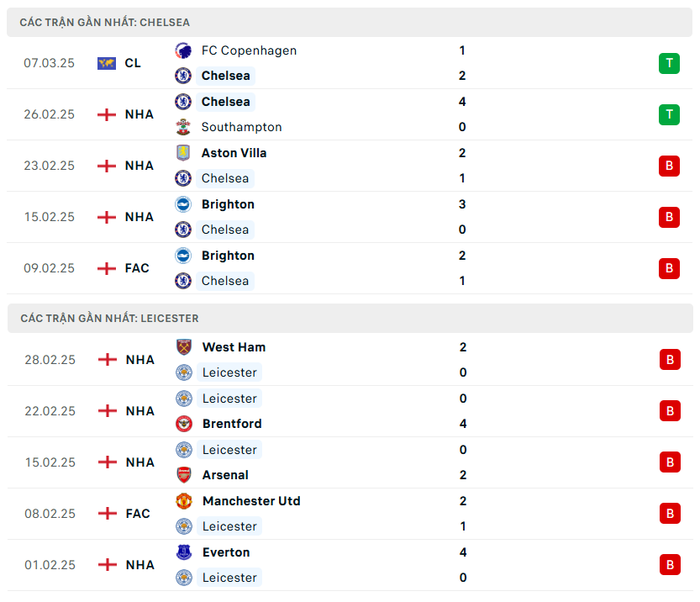Viewport: 700px width, 602px height.
Task: Click the Southampton club crest
Action: (182, 127)
